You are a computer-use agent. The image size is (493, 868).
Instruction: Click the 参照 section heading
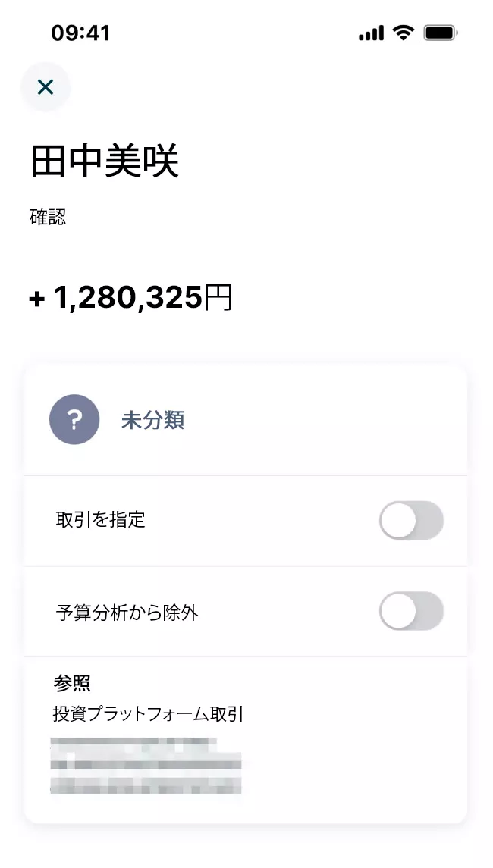(72, 682)
